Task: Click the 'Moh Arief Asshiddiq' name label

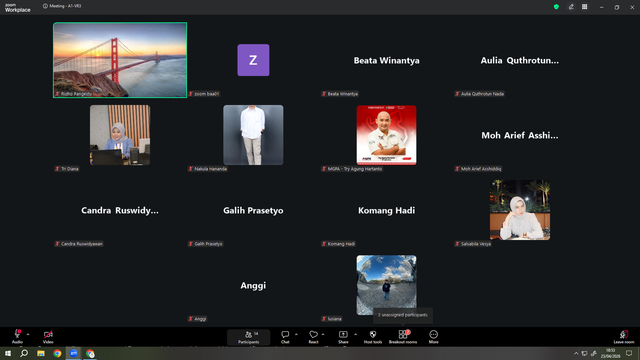Action: (x=478, y=169)
